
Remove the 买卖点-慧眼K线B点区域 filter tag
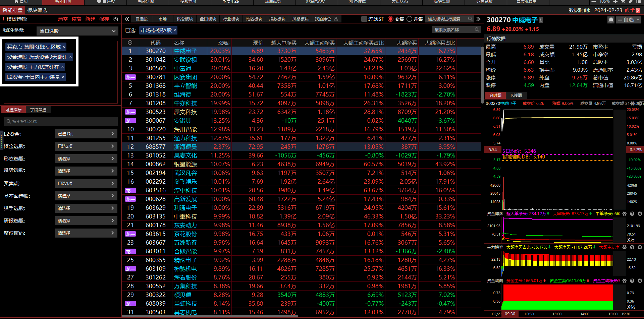pos(64,47)
